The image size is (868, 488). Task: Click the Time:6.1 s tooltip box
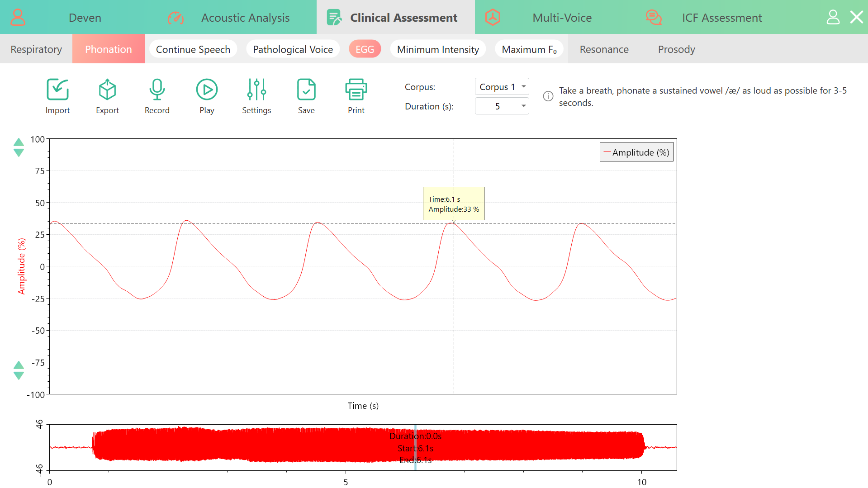pyautogui.click(x=454, y=204)
